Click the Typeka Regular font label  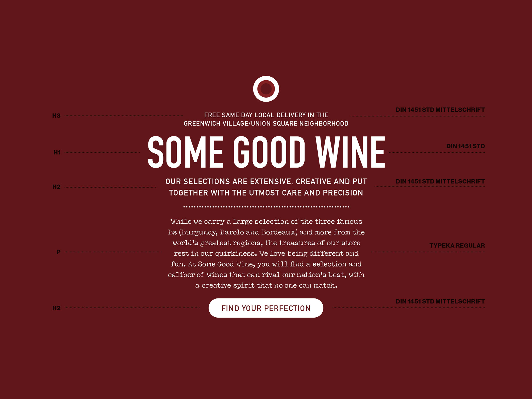[457, 246]
